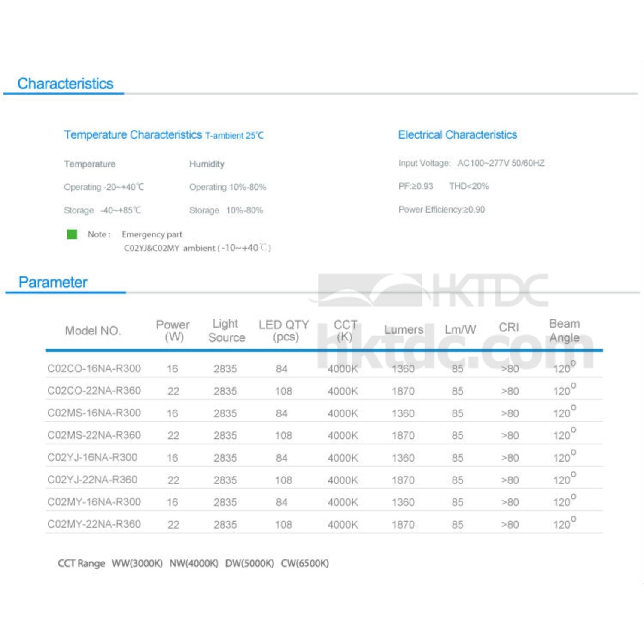Select the Characteristics section heading
Viewport: 644px width, 644px height.
point(65,83)
